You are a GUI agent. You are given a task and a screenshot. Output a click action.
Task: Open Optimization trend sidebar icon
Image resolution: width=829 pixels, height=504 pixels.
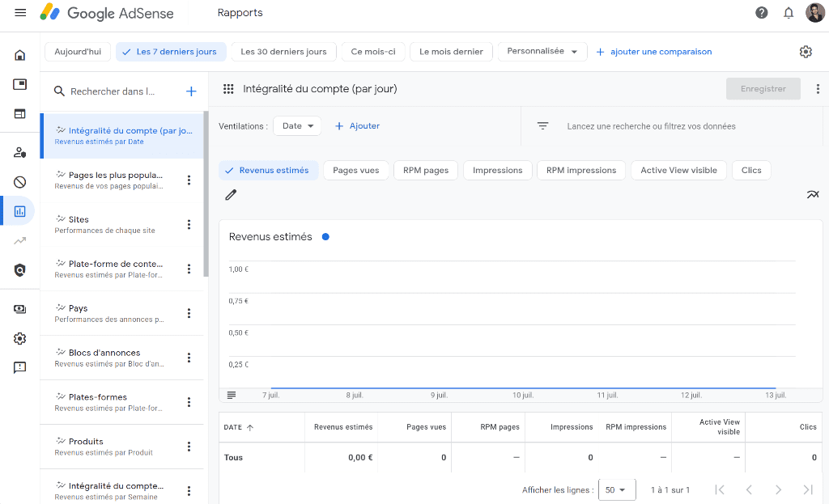pos(19,241)
